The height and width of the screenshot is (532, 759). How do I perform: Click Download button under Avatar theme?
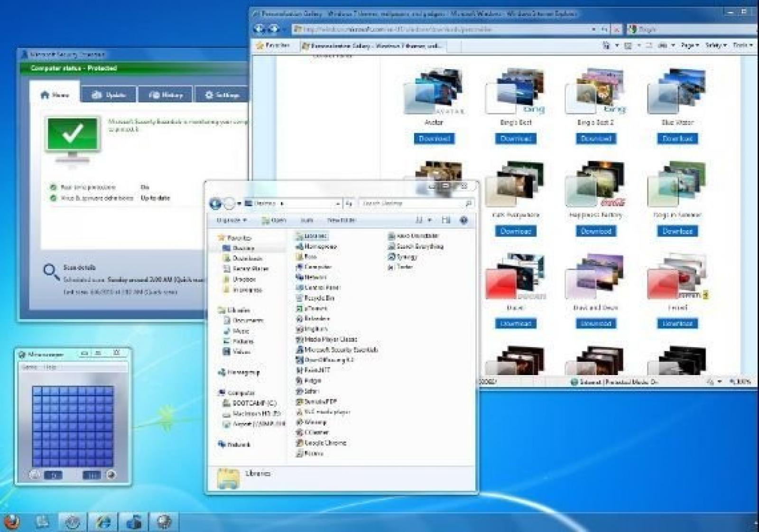(434, 138)
